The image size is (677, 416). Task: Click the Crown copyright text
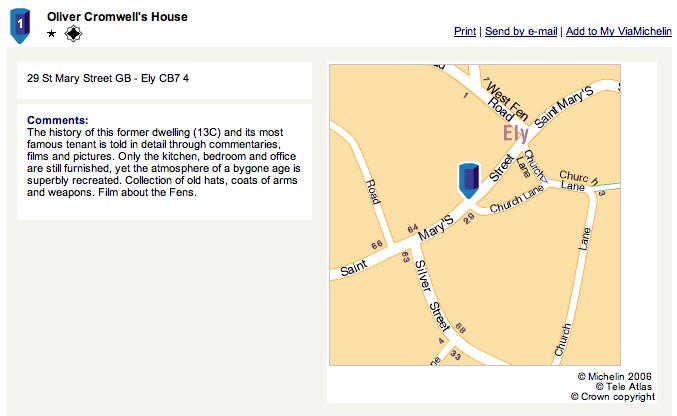(613, 396)
